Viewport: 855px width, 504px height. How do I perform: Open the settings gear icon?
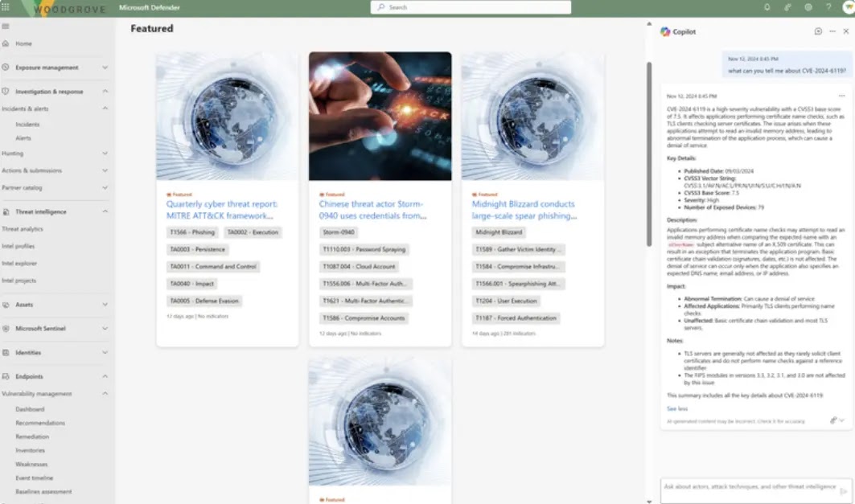[x=808, y=7]
